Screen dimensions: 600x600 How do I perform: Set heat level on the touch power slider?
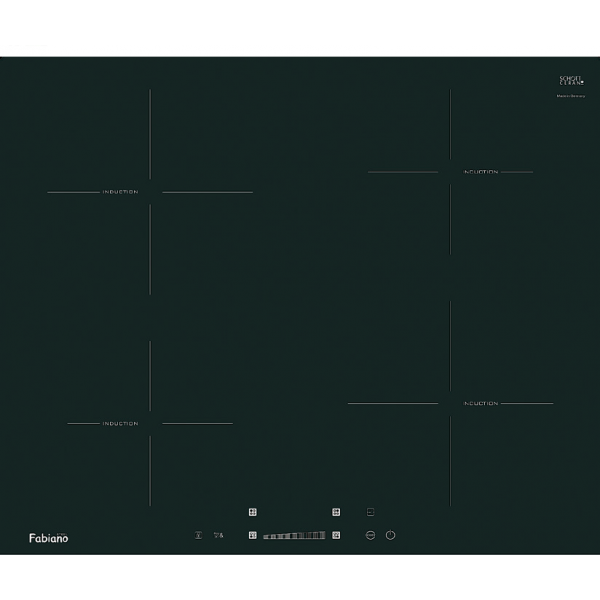tap(294, 535)
